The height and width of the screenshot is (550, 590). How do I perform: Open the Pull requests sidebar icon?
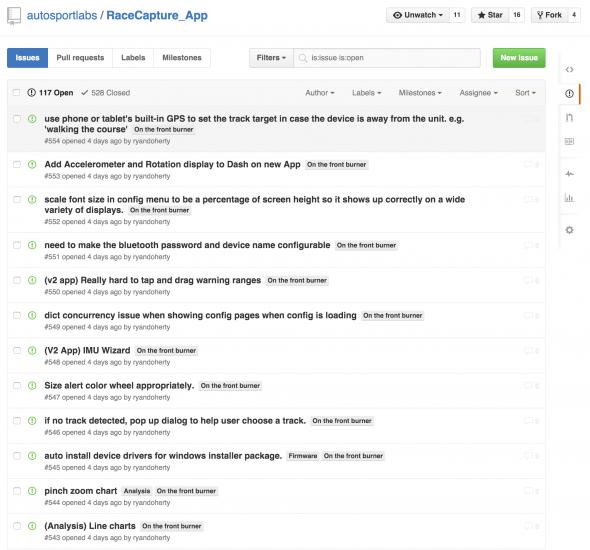pos(569,118)
